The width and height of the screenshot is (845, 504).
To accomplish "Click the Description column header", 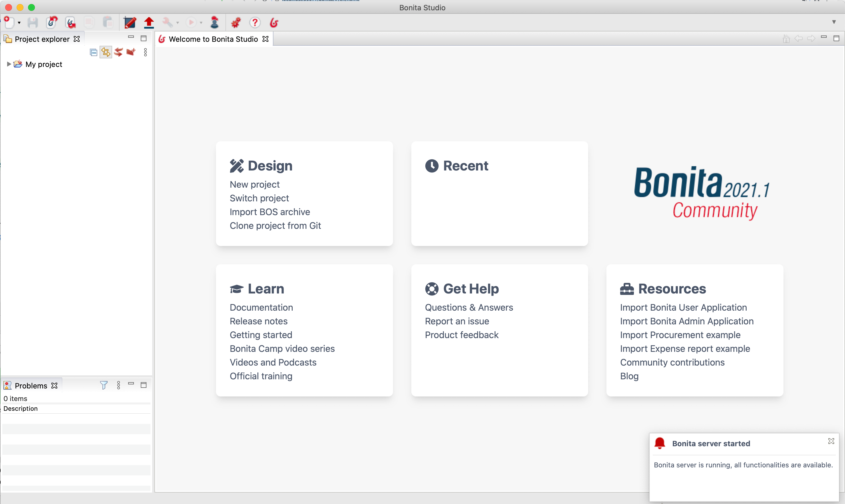I will tap(76, 408).
